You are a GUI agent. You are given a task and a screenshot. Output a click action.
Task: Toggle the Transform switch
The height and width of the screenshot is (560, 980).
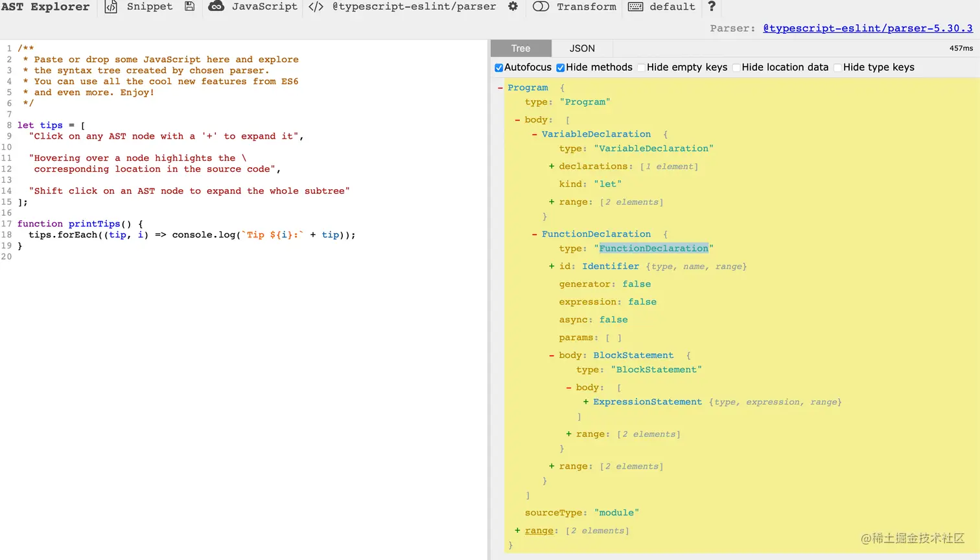541,6
